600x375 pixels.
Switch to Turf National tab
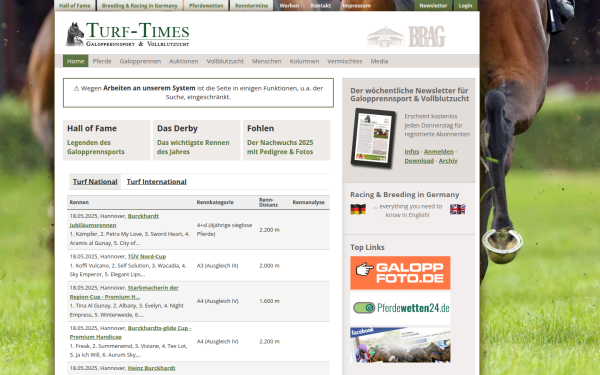point(95,182)
